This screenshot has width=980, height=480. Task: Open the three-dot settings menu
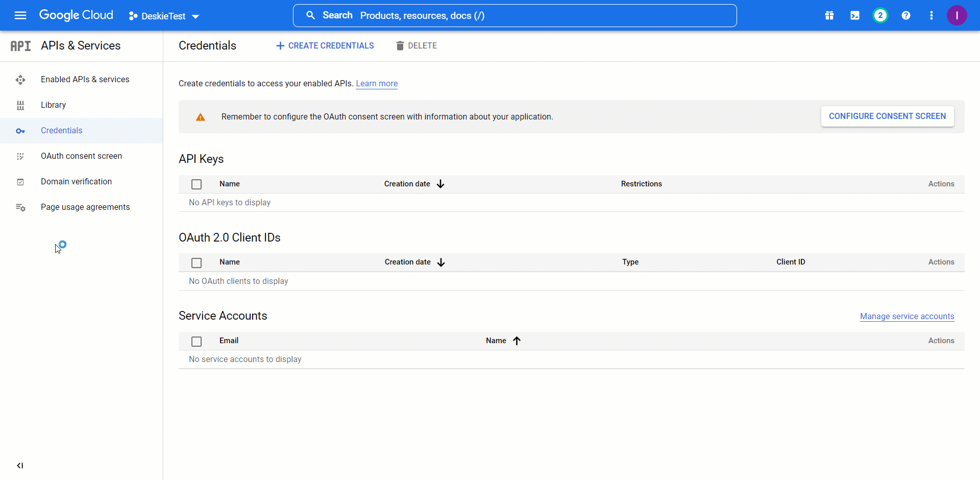932,15
